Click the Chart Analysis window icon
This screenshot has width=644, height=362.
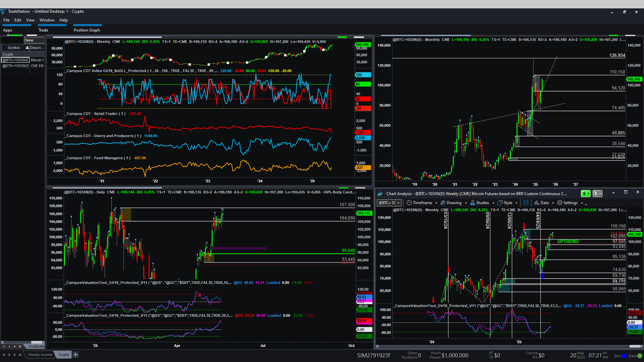coord(379,194)
